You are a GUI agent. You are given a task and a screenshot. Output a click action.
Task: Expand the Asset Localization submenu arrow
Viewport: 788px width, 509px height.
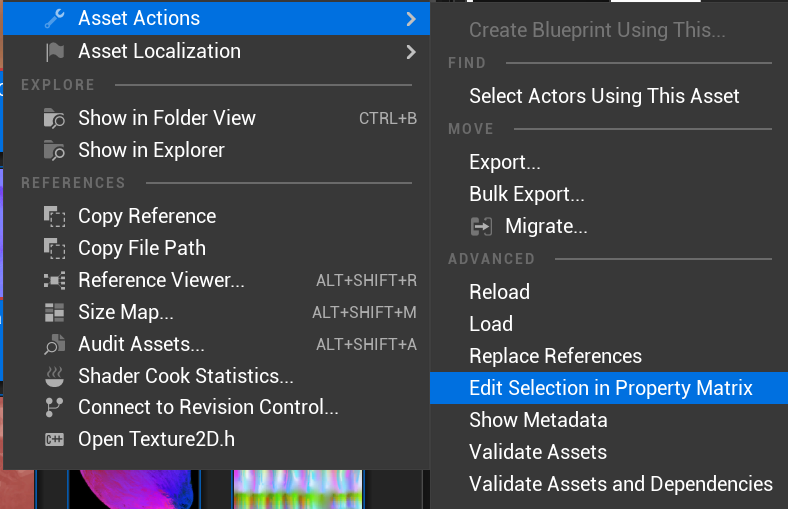[411, 51]
